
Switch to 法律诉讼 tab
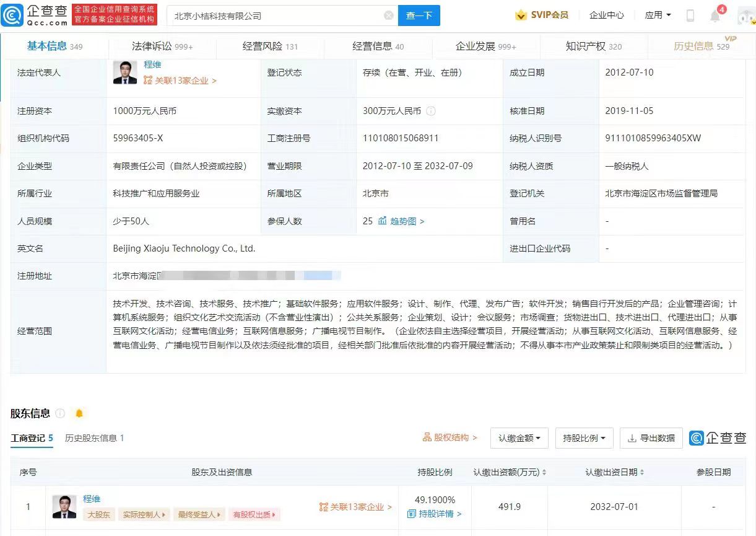(162, 46)
